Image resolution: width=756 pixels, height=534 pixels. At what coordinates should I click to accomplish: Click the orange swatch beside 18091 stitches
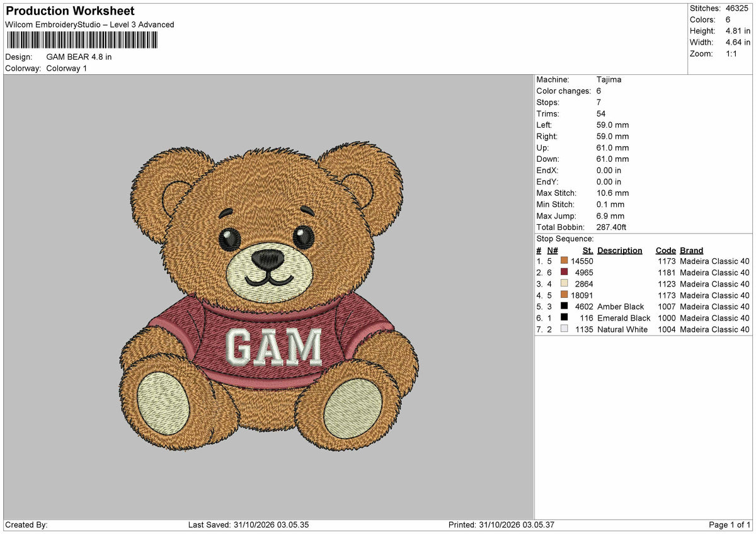564,295
